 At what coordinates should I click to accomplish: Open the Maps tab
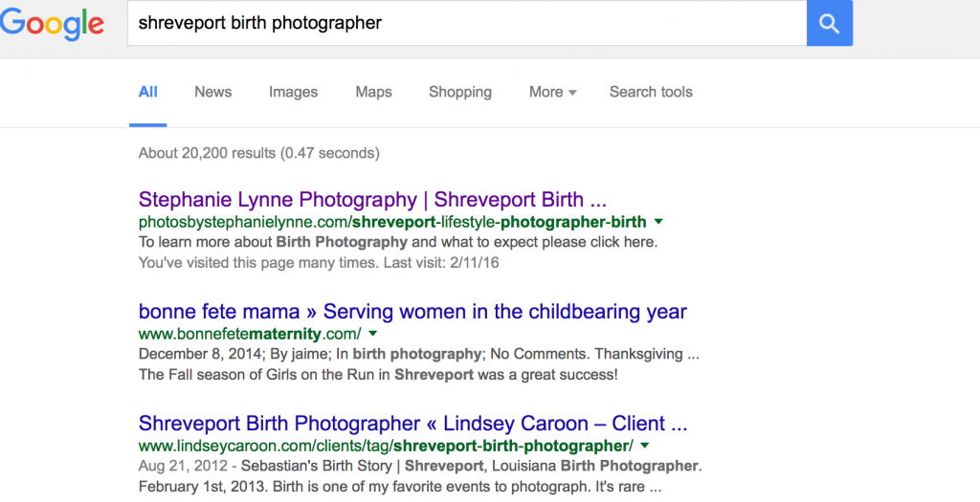point(374,93)
